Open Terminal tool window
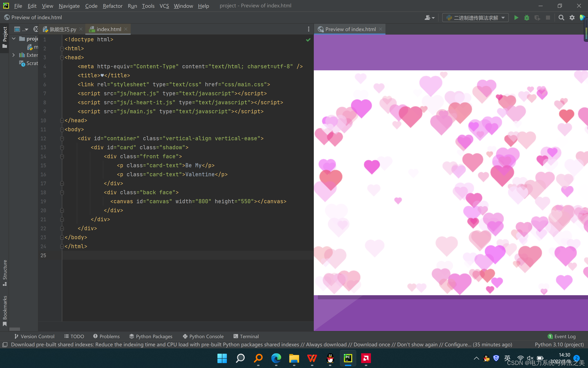This screenshot has width=588, height=368. pos(246,336)
